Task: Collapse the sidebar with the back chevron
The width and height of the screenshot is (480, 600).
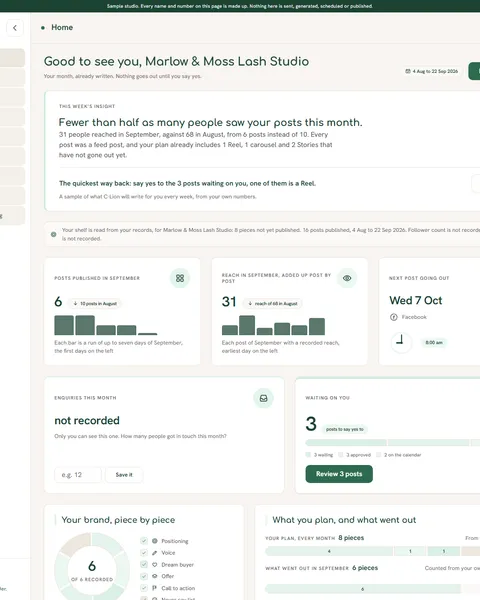Action: coord(15,28)
